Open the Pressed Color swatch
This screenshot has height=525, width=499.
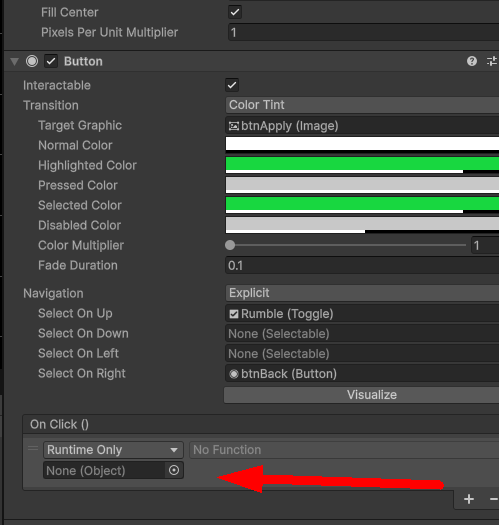(362, 185)
